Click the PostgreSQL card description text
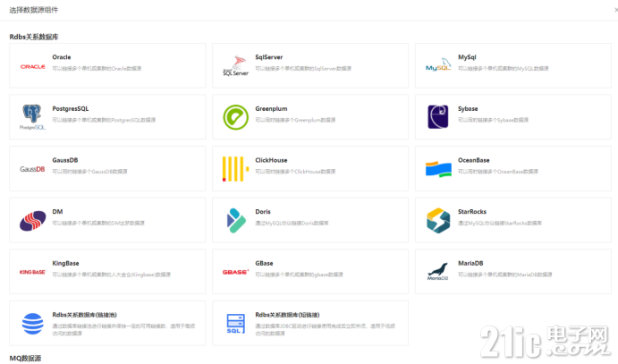Image resolution: width=618 pixels, height=364 pixels. 104,120
